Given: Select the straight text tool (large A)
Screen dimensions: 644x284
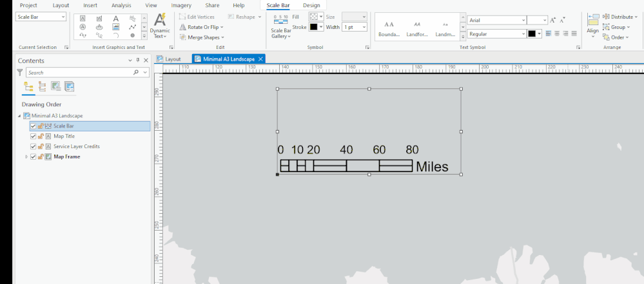Looking at the screenshot, I should click(x=116, y=19).
